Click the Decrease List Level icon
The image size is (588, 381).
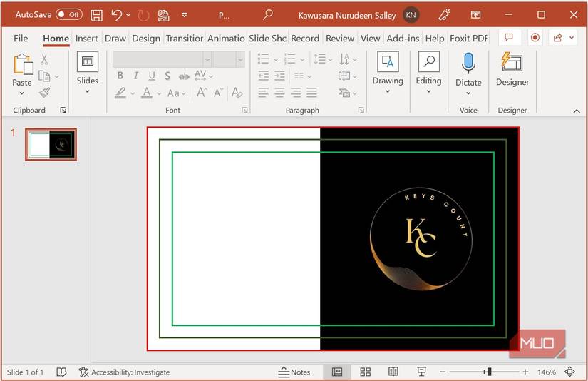tap(264, 76)
